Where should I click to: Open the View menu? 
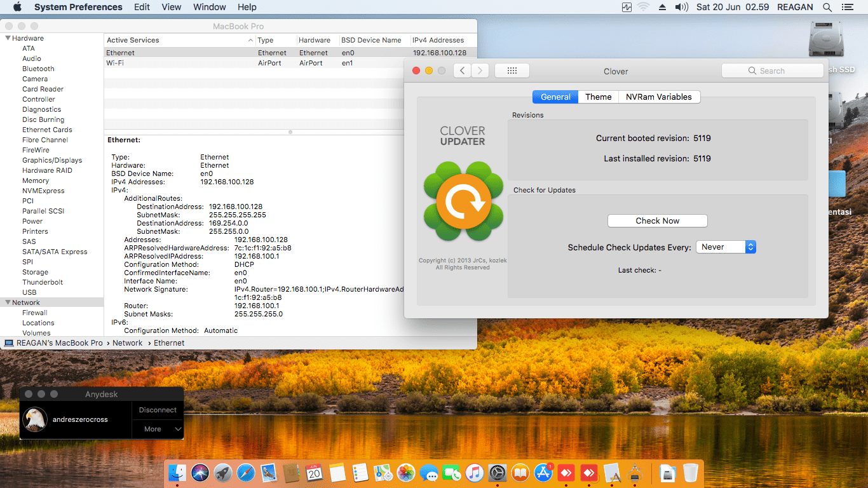172,7
